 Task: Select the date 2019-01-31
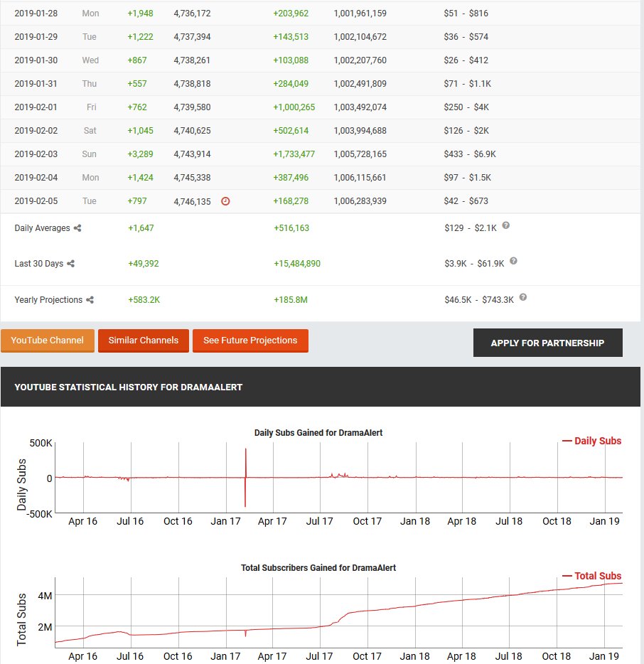[x=36, y=84]
